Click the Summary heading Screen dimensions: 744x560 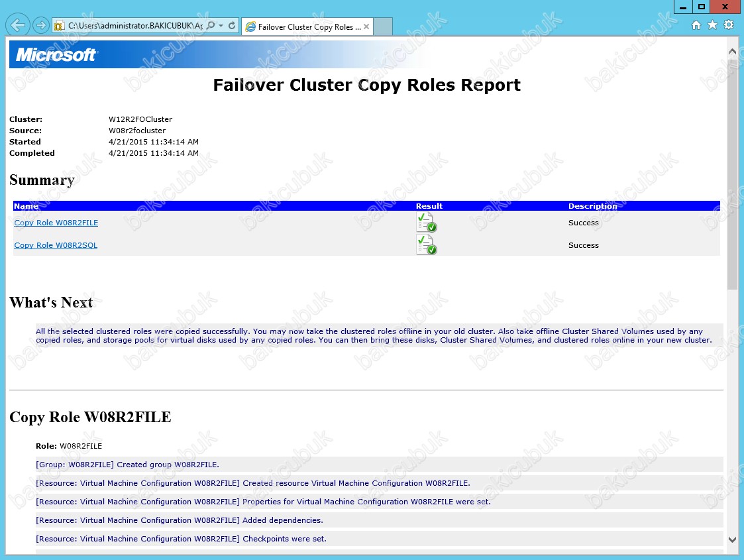coord(42,180)
